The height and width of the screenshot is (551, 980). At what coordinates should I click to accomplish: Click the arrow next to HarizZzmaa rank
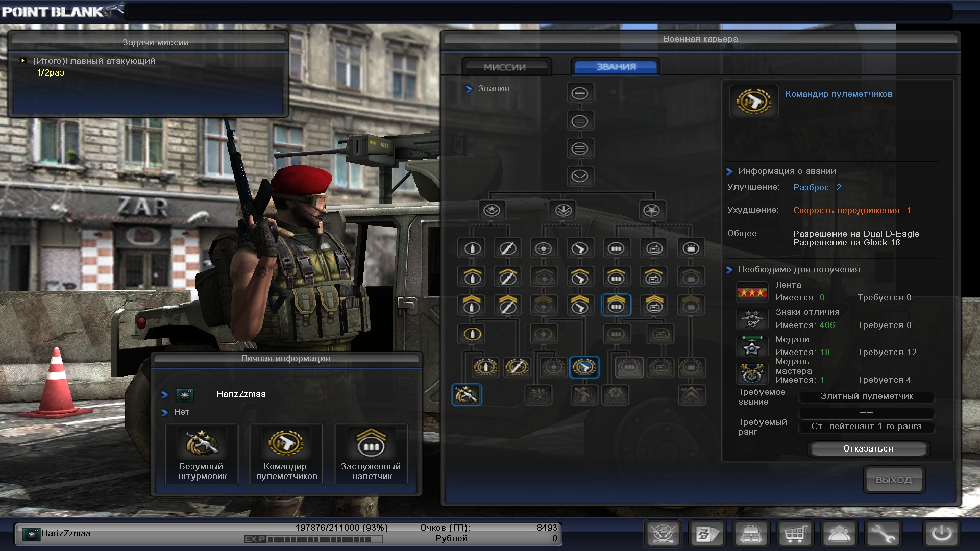click(164, 395)
